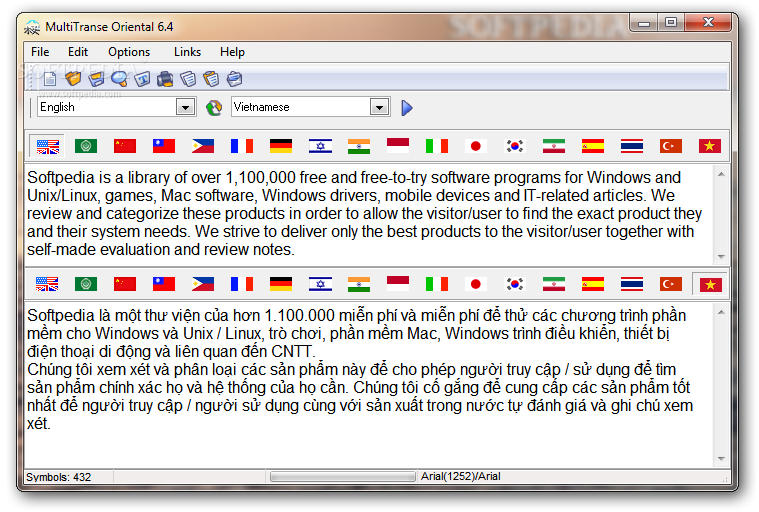Choose Japan flag in source flag row

(x=476, y=146)
